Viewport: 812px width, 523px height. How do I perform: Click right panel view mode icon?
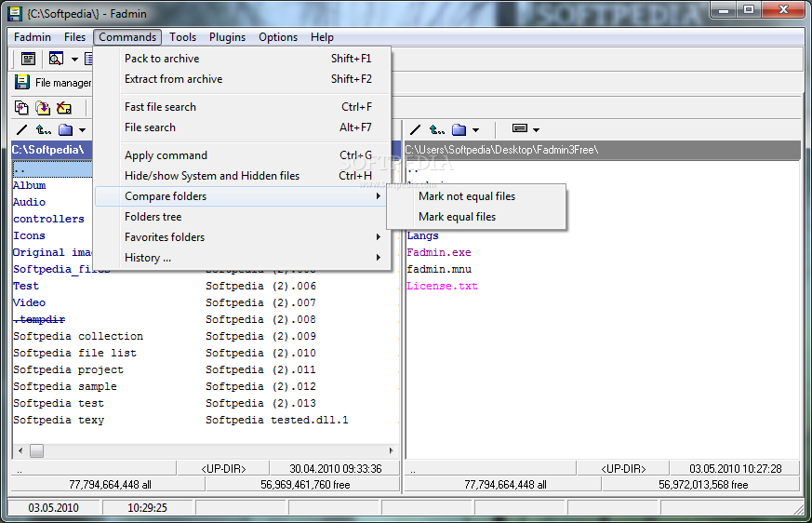pyautogui.click(x=519, y=128)
